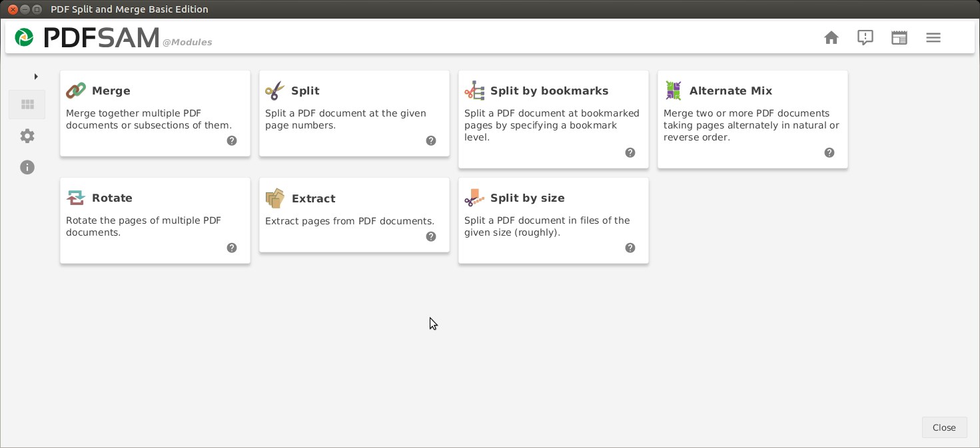This screenshot has width=980, height=448.
Task: Open the hamburger application menu
Action: click(933, 38)
